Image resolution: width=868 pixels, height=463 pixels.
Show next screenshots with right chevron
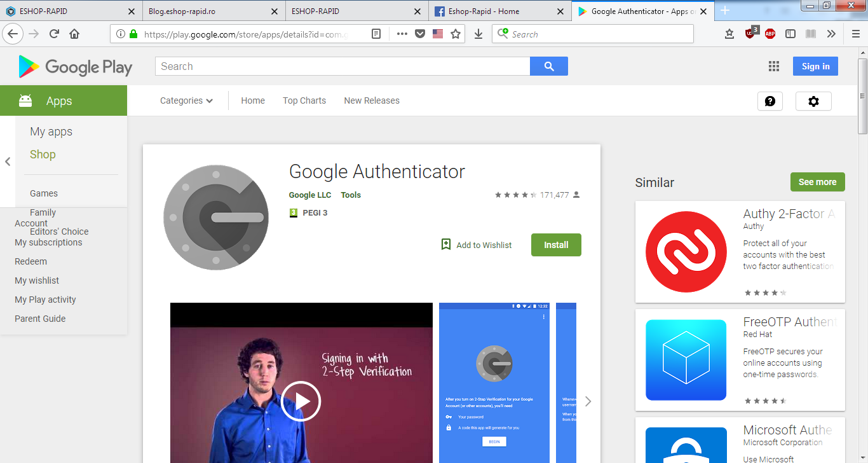coord(588,401)
